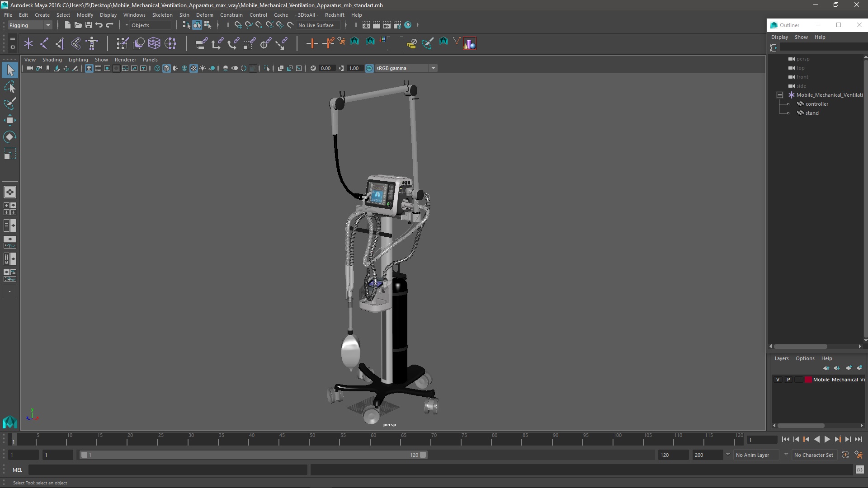868x488 pixels.
Task: Toggle Auto Keyframe button
Action: (x=845, y=455)
